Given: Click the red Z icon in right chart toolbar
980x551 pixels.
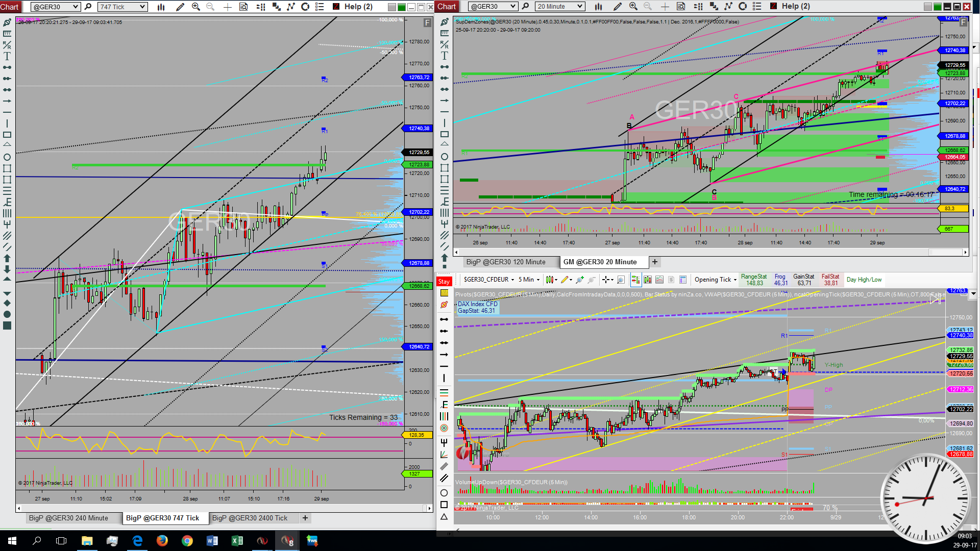Looking at the screenshot, I should pos(774,6).
